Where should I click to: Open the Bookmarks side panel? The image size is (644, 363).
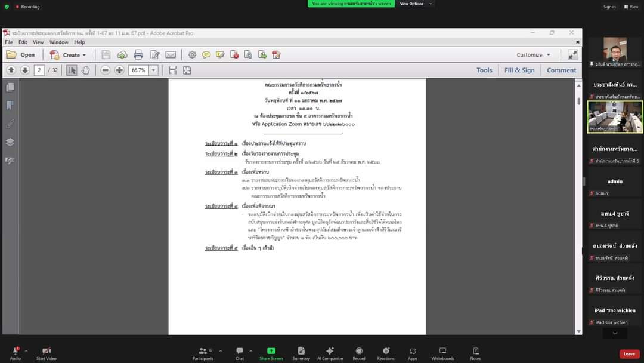[x=10, y=105]
